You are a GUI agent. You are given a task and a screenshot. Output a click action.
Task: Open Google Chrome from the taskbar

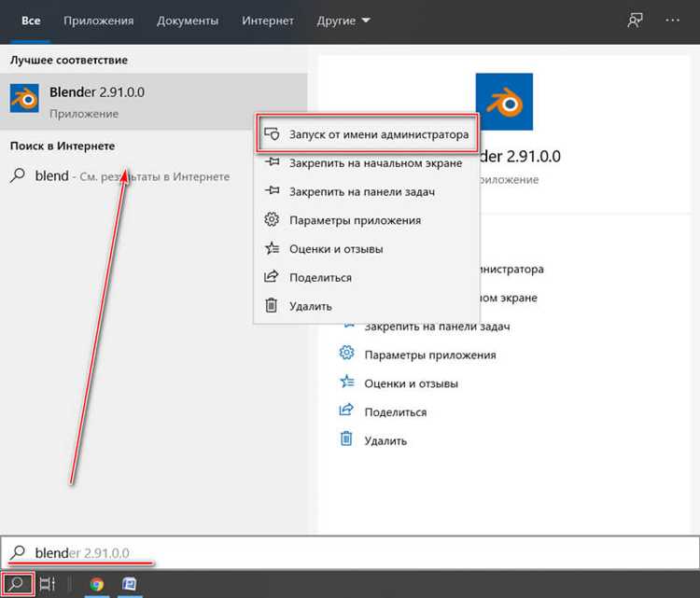pyautogui.click(x=97, y=584)
